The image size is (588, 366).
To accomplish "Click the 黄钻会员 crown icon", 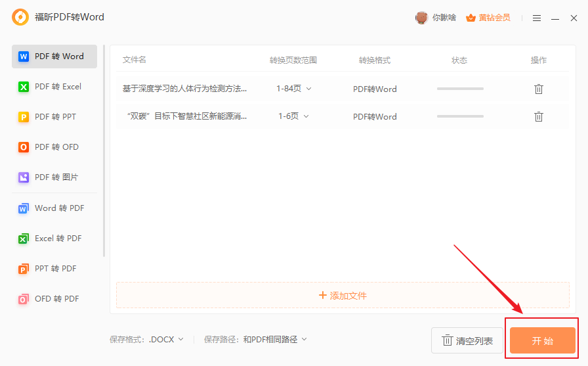I will (x=470, y=18).
